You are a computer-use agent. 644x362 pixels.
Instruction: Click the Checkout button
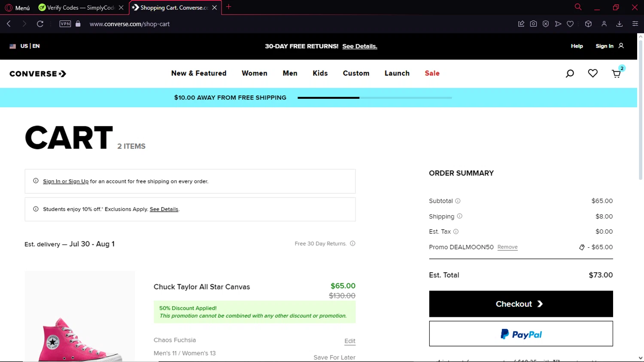521,304
